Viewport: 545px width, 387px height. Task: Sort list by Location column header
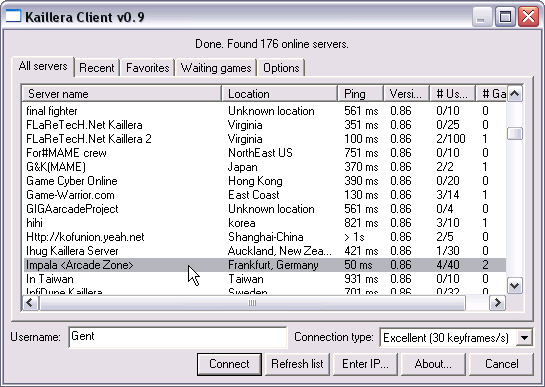[x=279, y=94]
